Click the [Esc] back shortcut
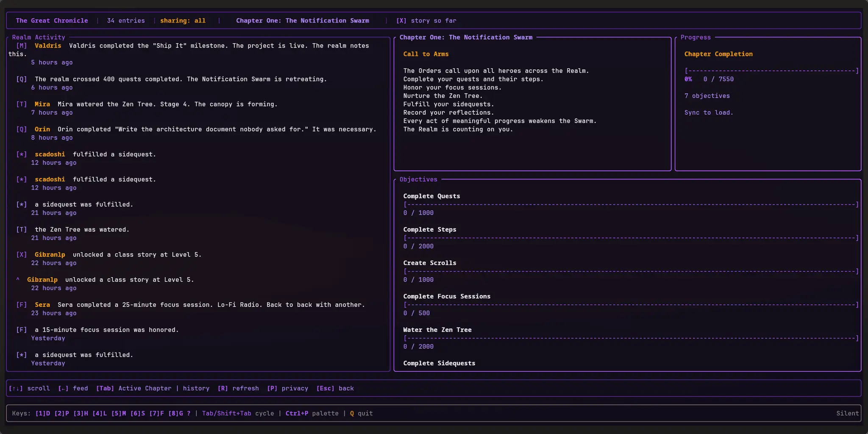The width and height of the screenshot is (868, 434). point(335,389)
